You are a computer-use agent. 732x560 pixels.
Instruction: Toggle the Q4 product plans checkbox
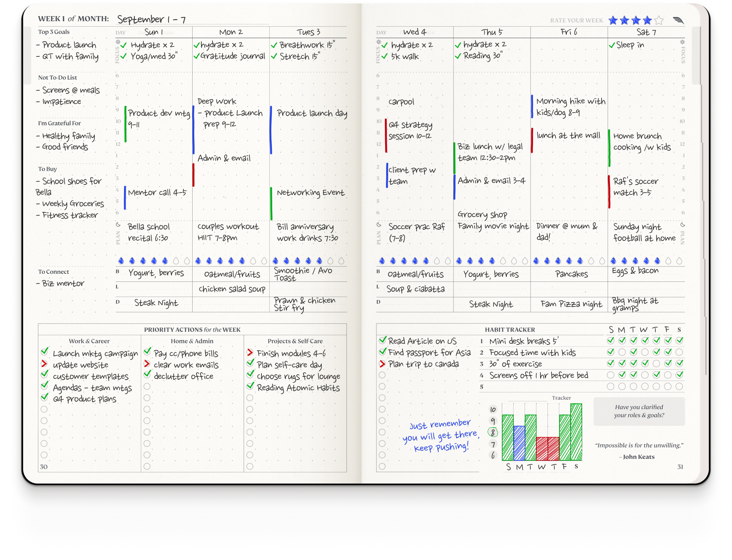44,397
